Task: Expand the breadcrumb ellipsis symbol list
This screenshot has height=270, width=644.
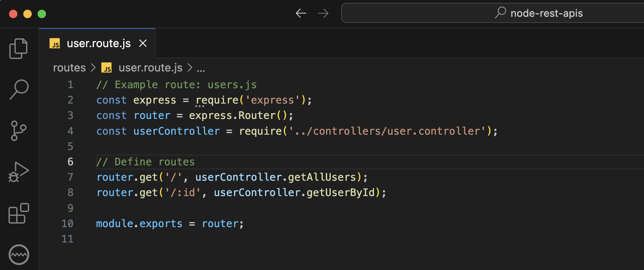Action: [201, 68]
